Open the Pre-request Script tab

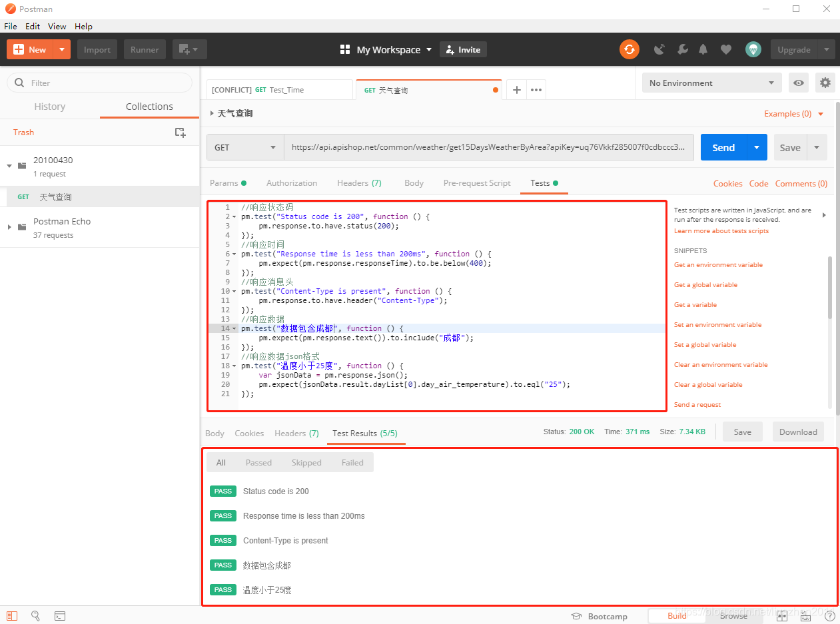(477, 183)
